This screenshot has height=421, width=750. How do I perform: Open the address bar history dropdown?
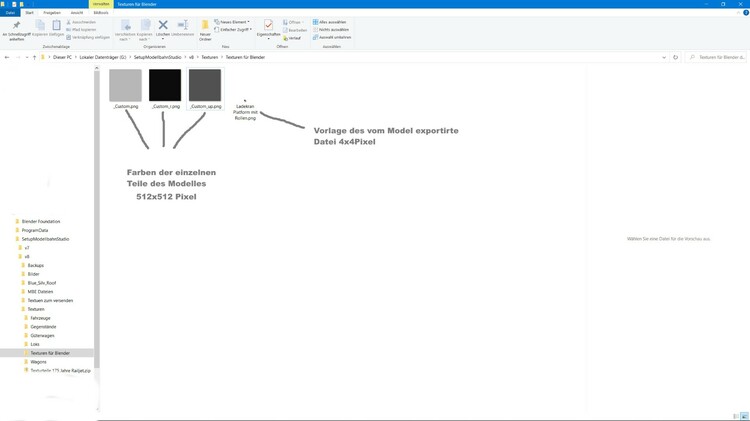664,57
